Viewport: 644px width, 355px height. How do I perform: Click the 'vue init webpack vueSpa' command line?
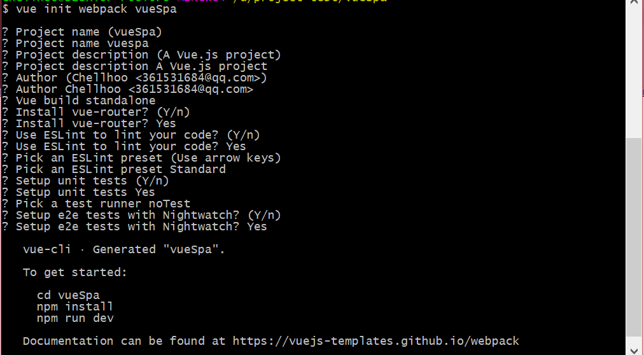(x=96, y=9)
